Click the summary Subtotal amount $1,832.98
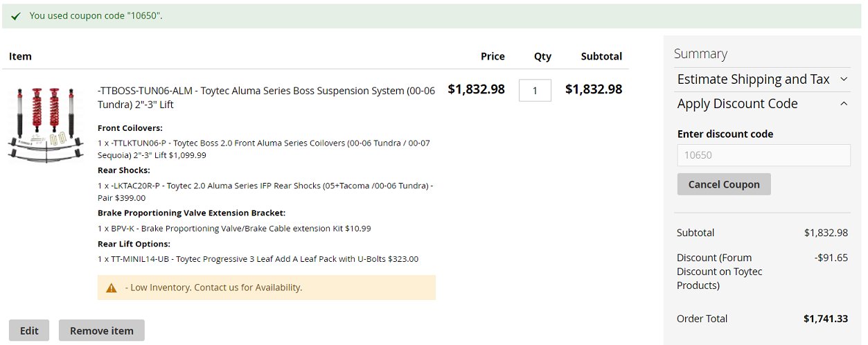Viewport: 868px width, 345px height. [x=826, y=233]
